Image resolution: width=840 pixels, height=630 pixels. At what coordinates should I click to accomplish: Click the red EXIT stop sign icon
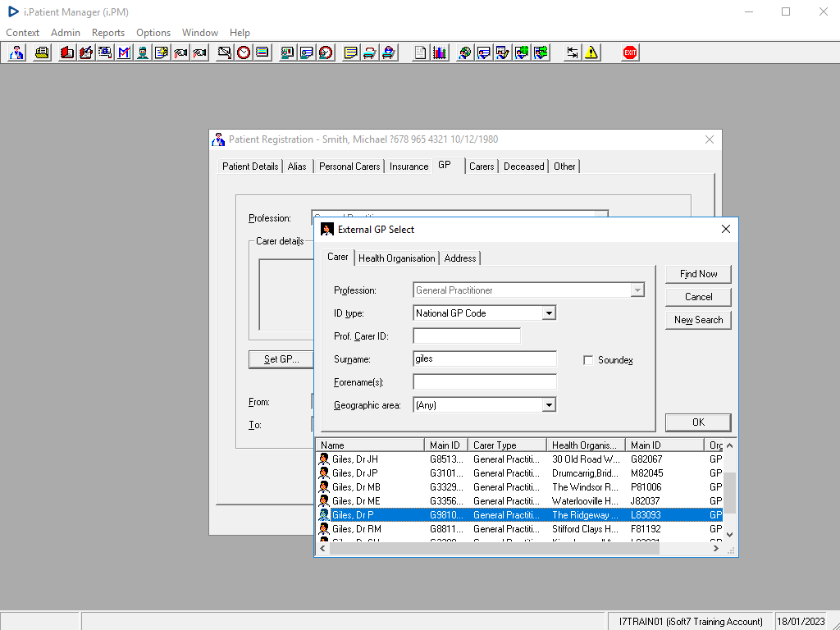pos(630,52)
